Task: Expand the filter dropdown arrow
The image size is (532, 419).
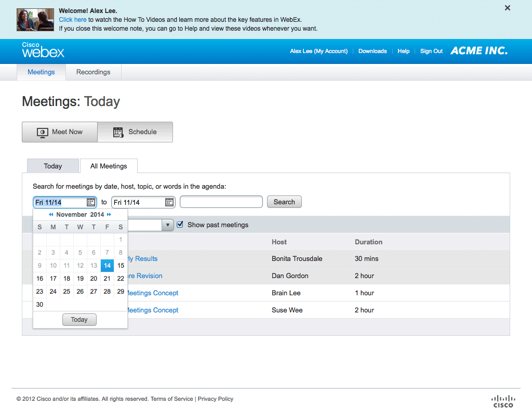Action: coord(168,225)
